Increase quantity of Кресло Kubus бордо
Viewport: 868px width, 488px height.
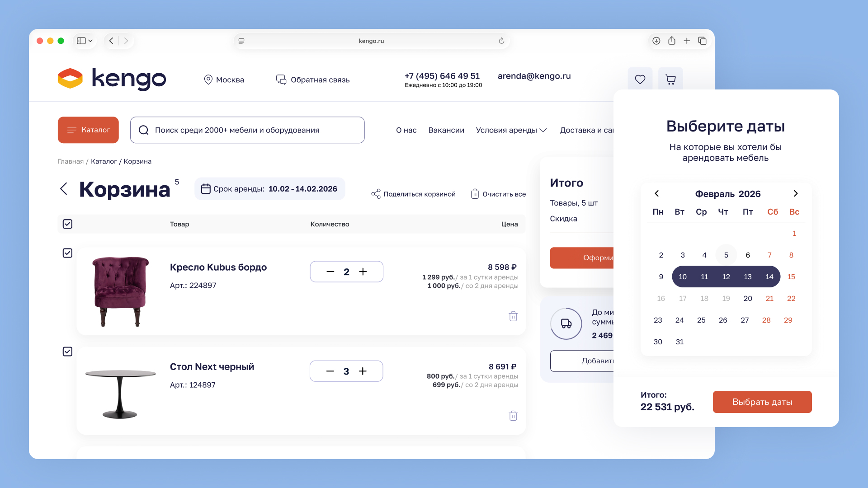[363, 272]
